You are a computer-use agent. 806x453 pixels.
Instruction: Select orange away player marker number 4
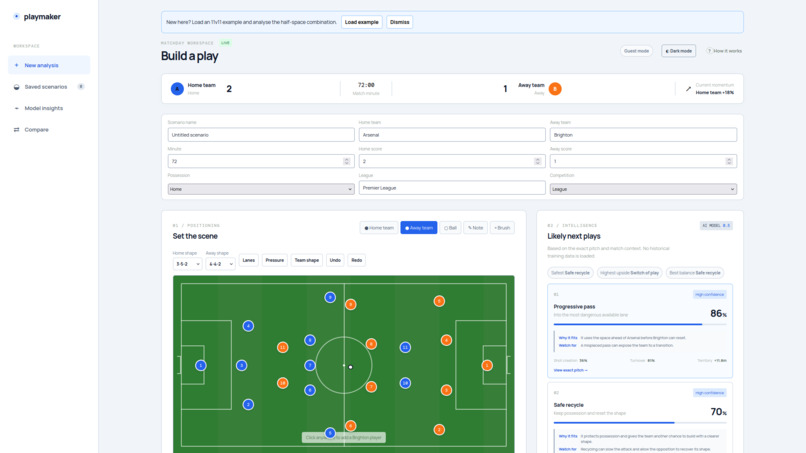coord(446,340)
